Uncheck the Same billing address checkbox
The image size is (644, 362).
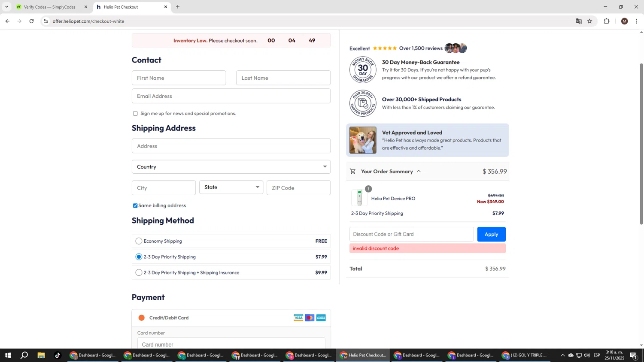tap(135, 206)
